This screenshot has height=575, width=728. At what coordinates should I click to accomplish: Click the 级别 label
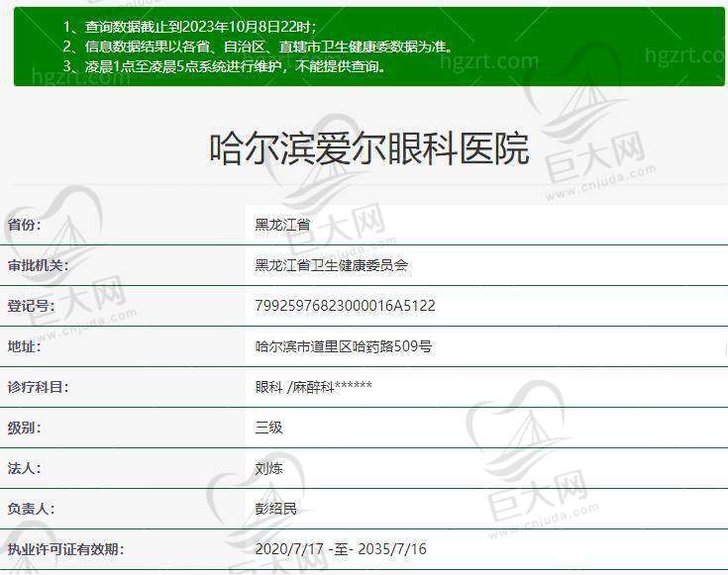(x=24, y=428)
